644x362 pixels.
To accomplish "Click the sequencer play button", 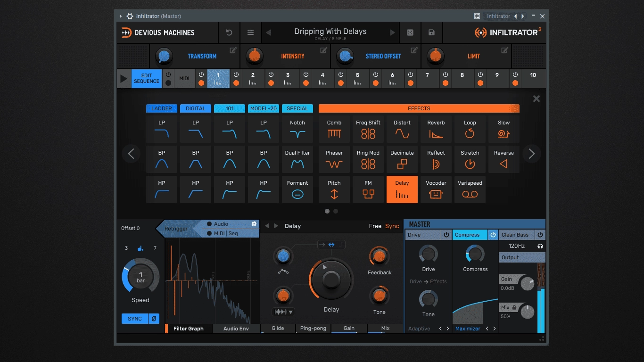I will [x=124, y=79].
